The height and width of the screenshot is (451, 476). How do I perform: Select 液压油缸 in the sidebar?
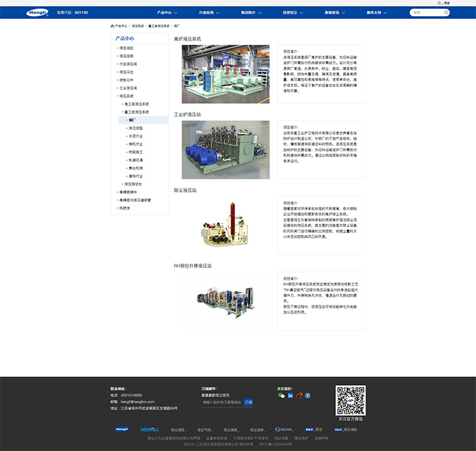click(125, 48)
